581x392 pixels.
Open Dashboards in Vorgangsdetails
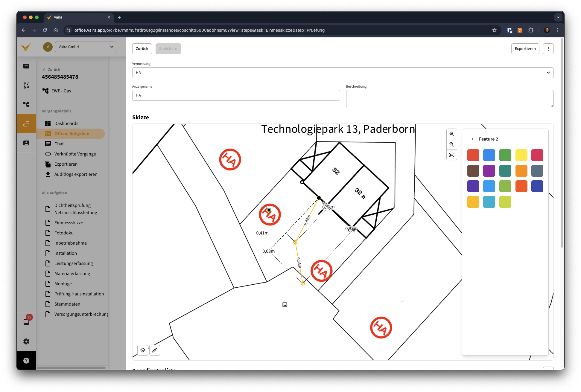tap(66, 123)
